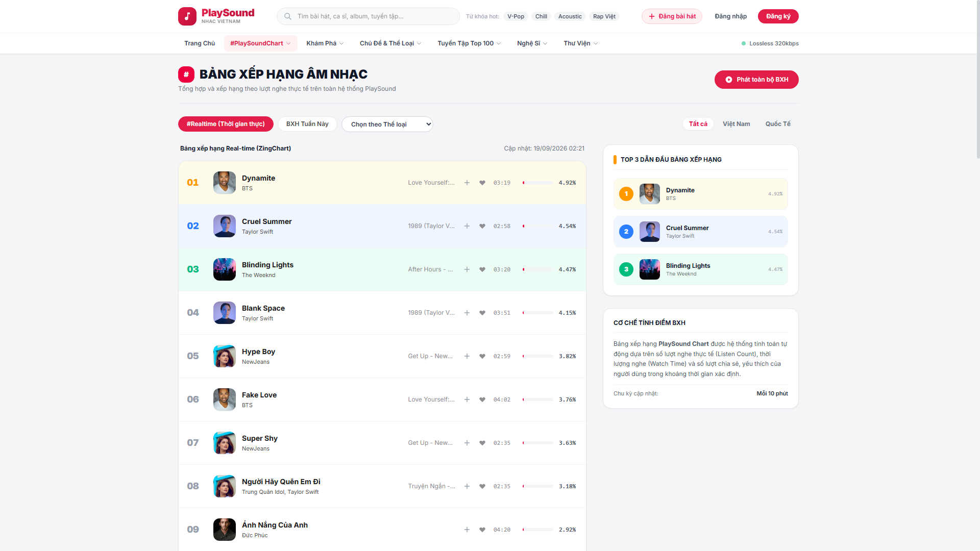Expand the Thư Viện menu
The height and width of the screenshot is (551, 980).
[x=581, y=43]
